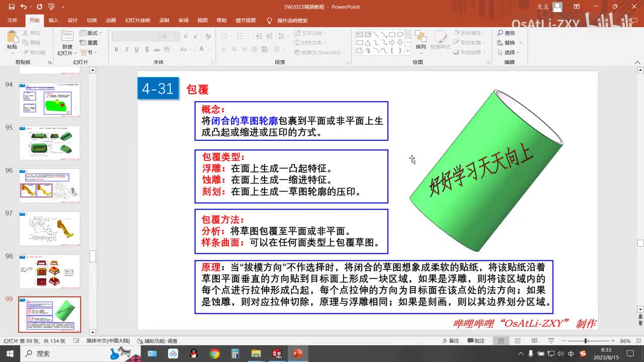This screenshot has height=362, width=644.
Task: Insert a text box shape
Action: pos(360,34)
